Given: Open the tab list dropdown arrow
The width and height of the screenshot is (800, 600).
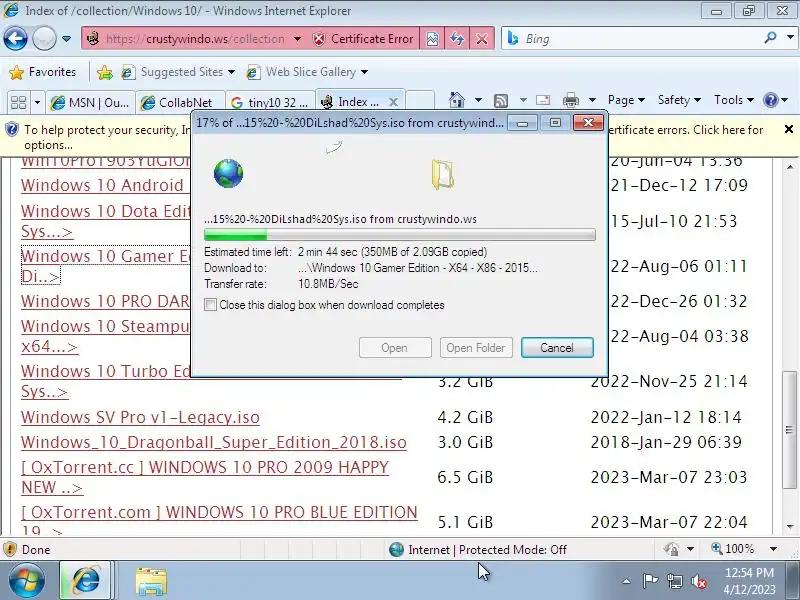Looking at the screenshot, I should [37, 103].
